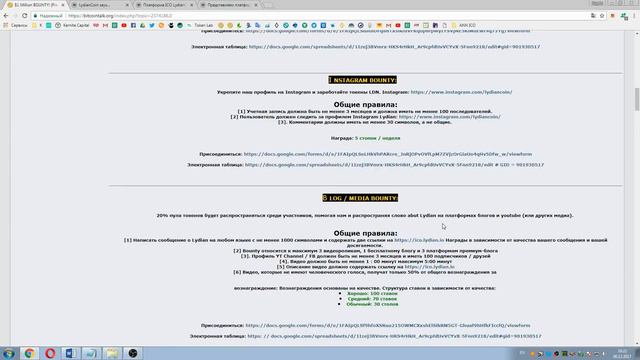Click the 'Обычный: 30 ставок' bullet
This screenshot has height=360, width=640.
[372, 304]
